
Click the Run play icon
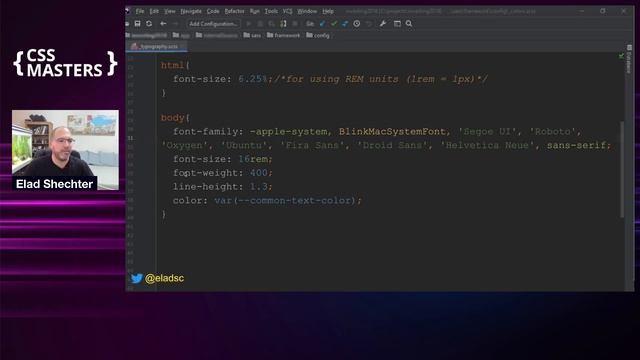pyautogui.click(x=249, y=24)
